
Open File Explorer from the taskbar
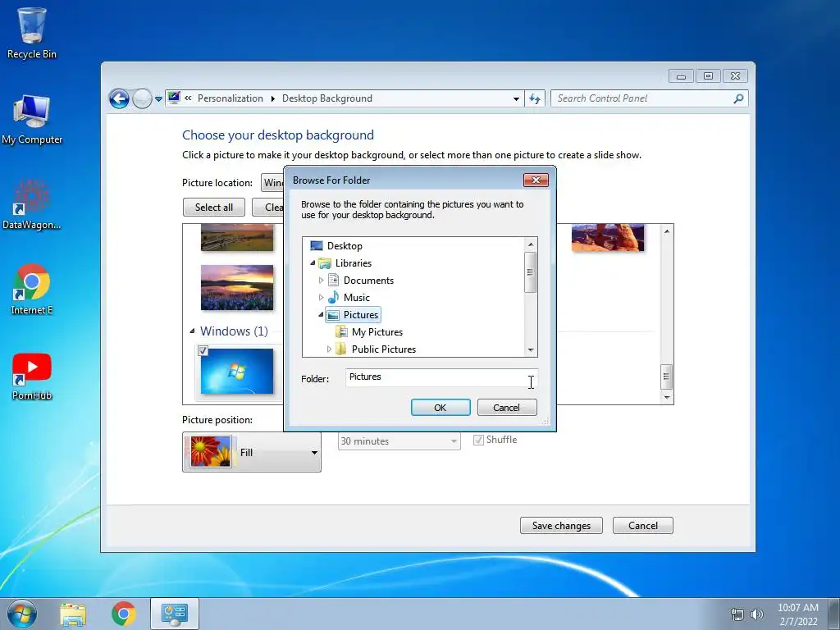point(73,614)
